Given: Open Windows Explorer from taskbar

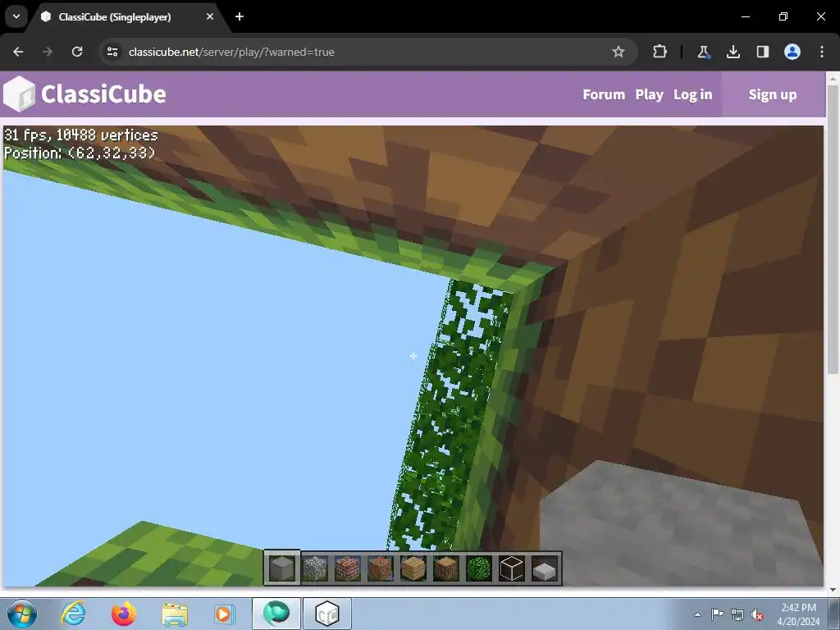Looking at the screenshot, I should tap(175, 614).
